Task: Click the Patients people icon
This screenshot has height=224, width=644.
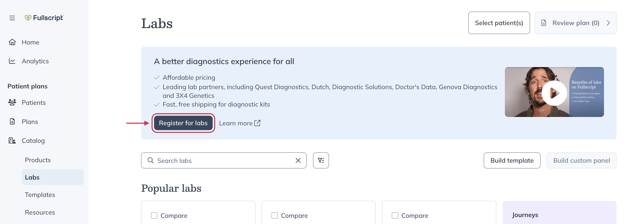Action: (x=12, y=102)
